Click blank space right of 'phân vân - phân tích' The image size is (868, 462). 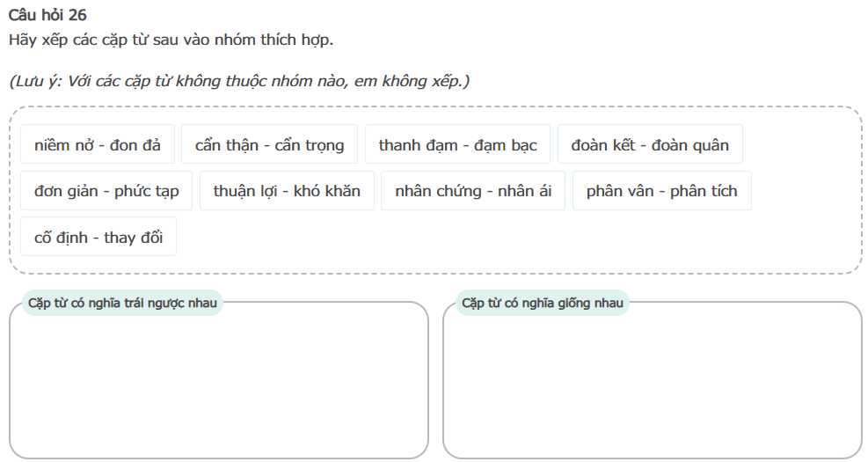[805, 191]
